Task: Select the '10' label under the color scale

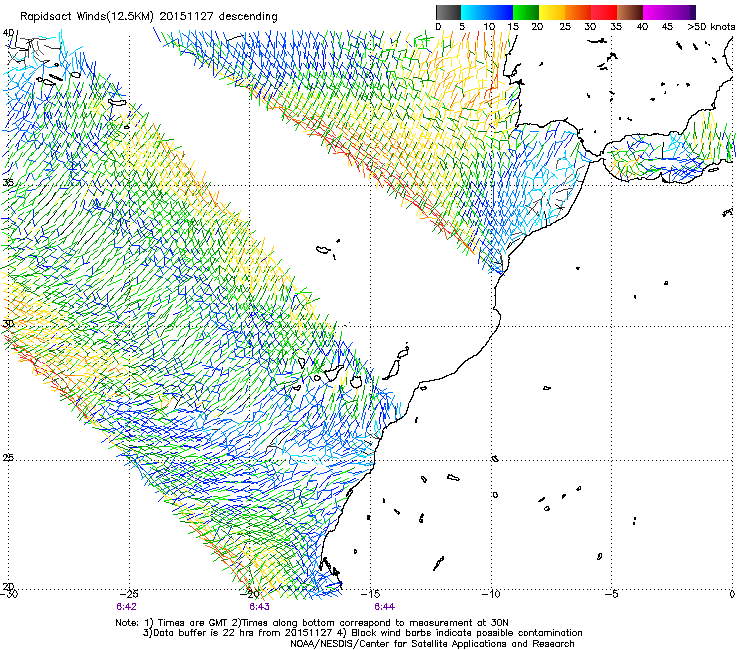Action: (x=489, y=27)
